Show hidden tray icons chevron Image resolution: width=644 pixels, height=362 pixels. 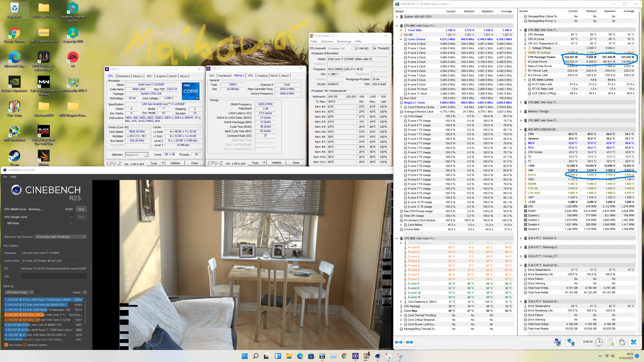[600, 356]
